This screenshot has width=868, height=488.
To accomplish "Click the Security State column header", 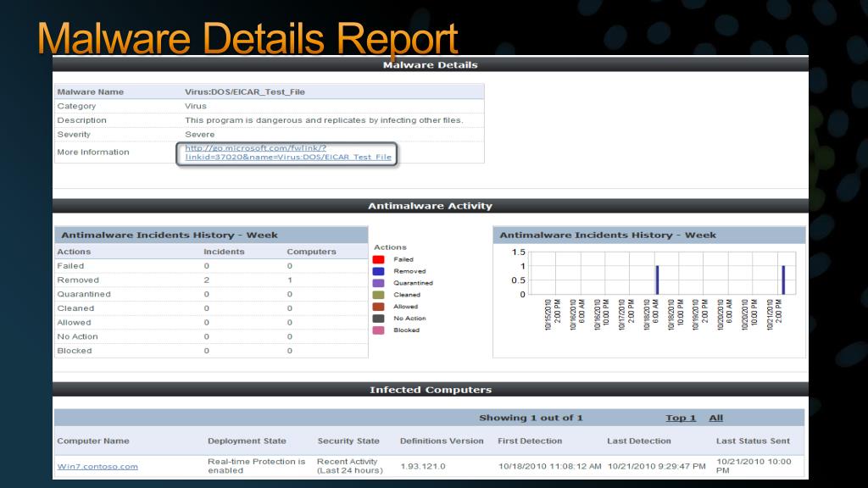I will pos(348,441).
